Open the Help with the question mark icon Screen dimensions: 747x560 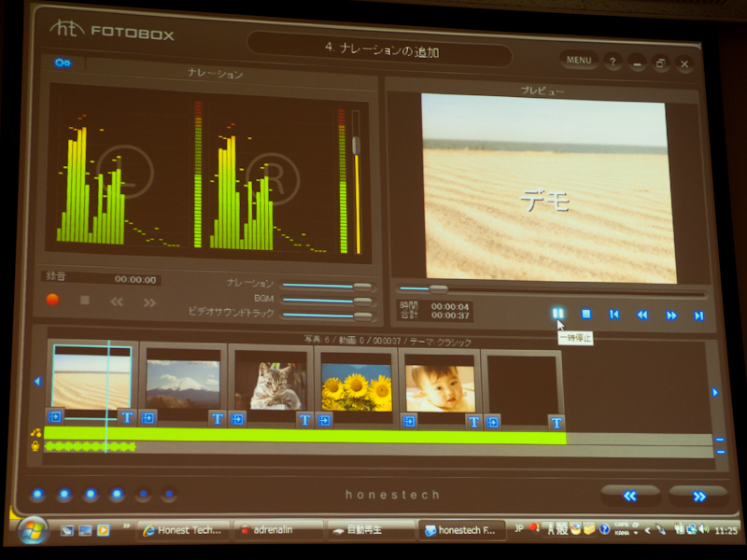611,61
